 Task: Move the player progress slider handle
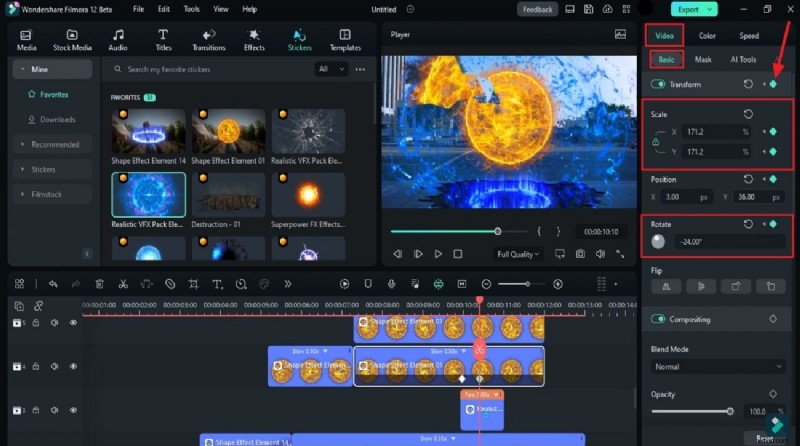point(497,231)
